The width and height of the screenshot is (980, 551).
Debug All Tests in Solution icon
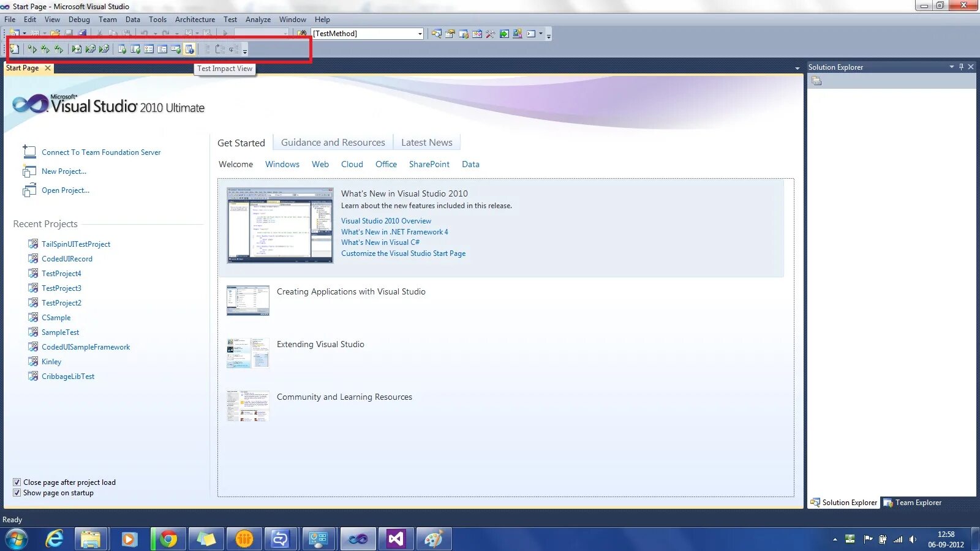pos(90,49)
